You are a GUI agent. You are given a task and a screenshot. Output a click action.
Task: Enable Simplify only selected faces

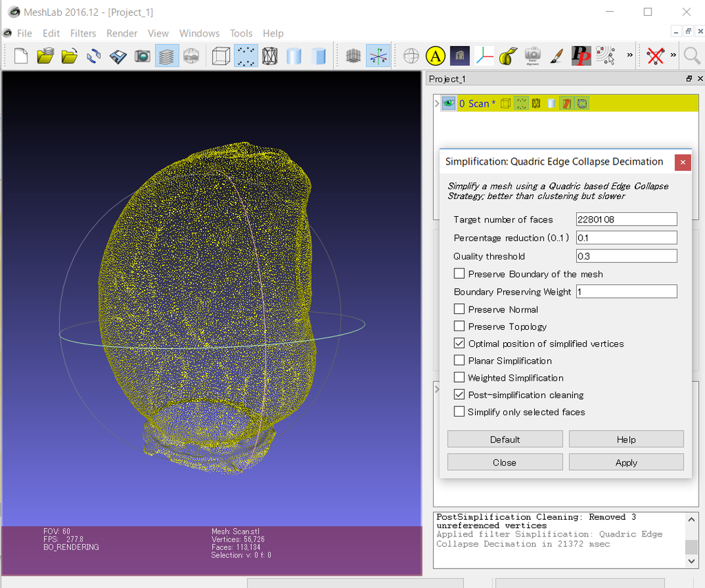pos(459,411)
